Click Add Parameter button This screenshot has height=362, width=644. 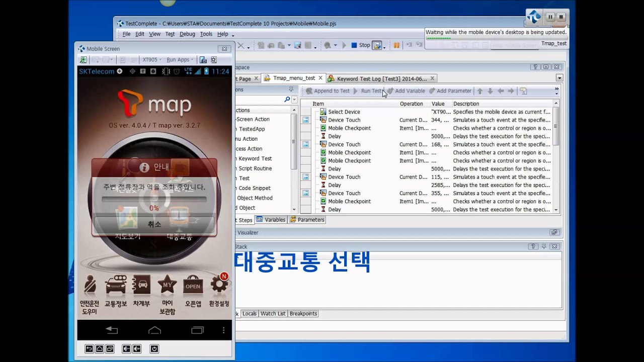pyautogui.click(x=450, y=91)
